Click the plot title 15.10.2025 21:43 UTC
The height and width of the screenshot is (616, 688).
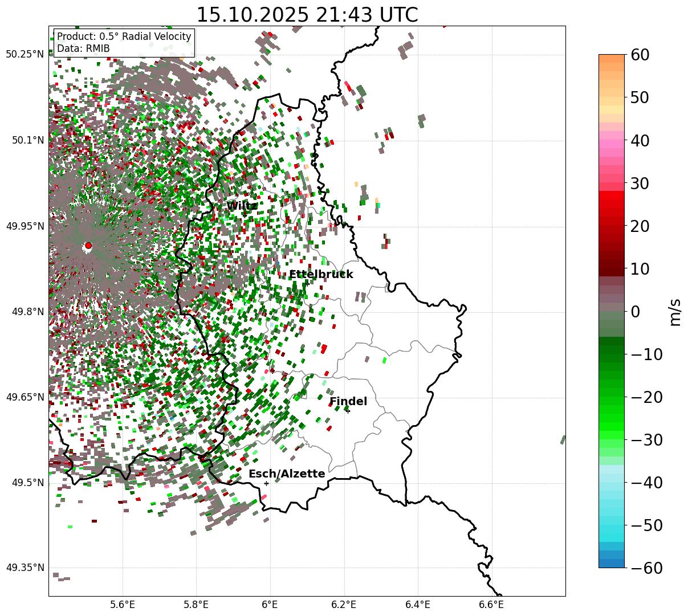[307, 15]
